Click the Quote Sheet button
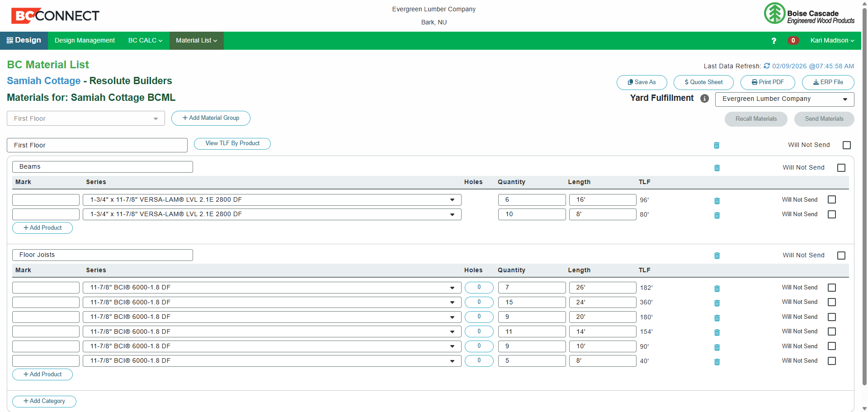This screenshot has height=412, width=868. click(x=703, y=82)
